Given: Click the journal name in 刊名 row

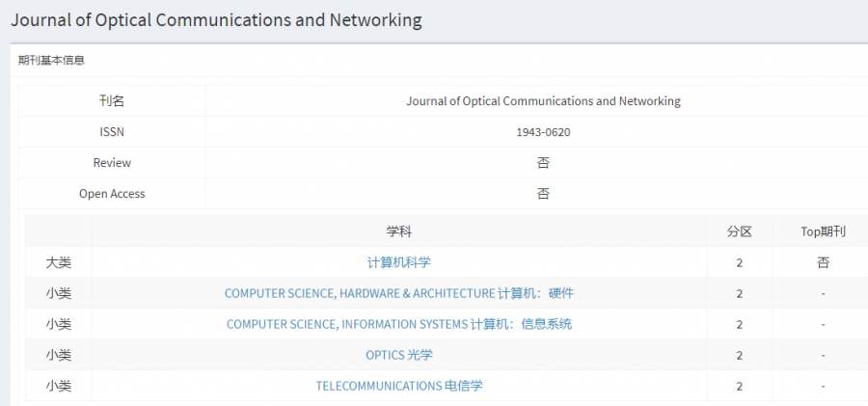Looking at the screenshot, I should coord(543,101).
